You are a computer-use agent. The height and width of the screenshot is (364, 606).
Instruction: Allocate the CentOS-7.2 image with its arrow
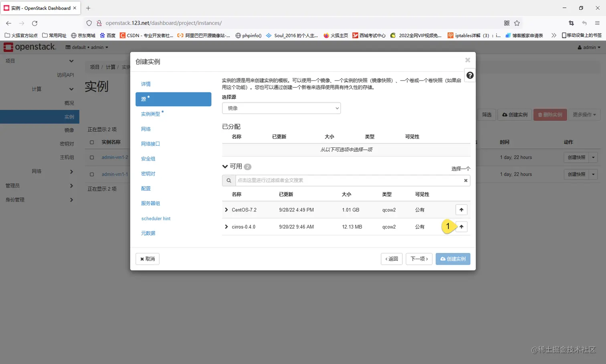tap(461, 209)
